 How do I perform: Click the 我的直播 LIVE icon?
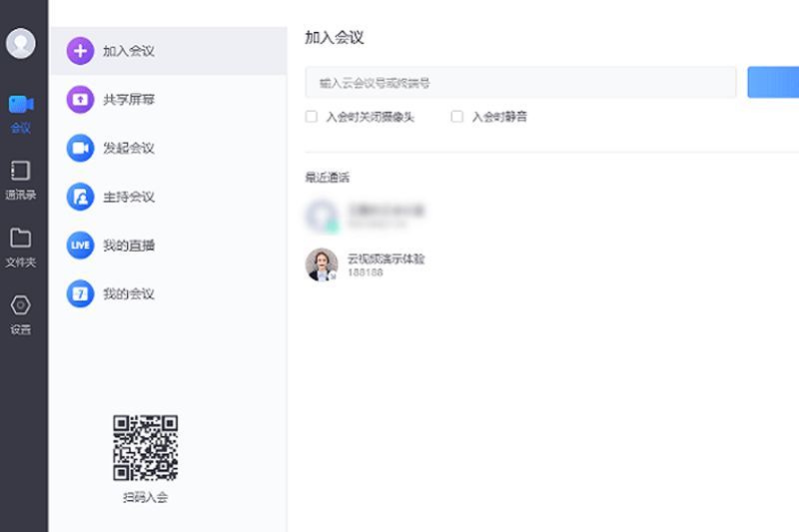[80, 245]
